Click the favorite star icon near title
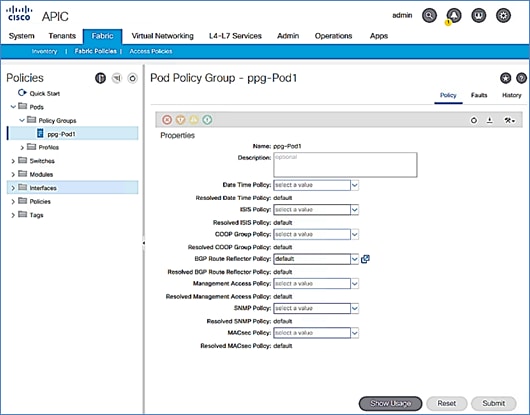530x415 pixels. pyautogui.click(x=505, y=78)
